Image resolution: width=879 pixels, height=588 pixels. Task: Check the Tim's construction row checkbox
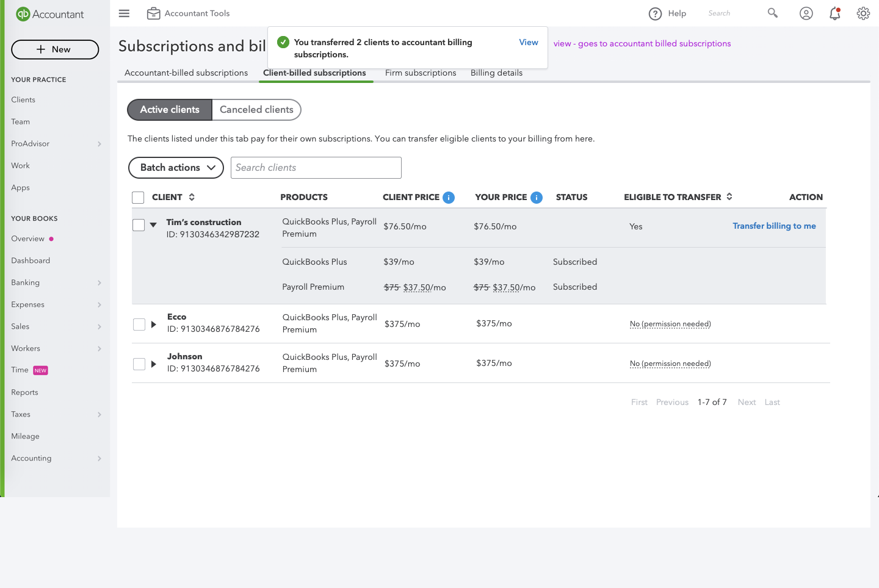tap(139, 225)
